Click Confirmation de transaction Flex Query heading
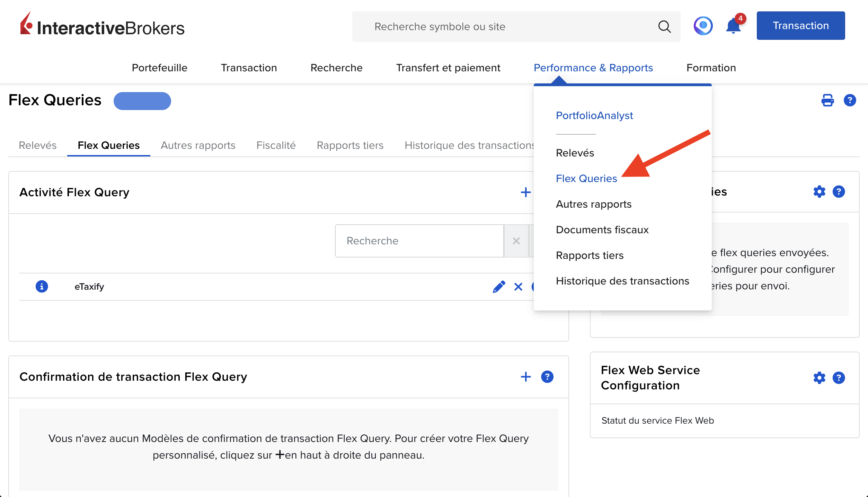Image resolution: width=868 pixels, height=497 pixels. point(133,377)
